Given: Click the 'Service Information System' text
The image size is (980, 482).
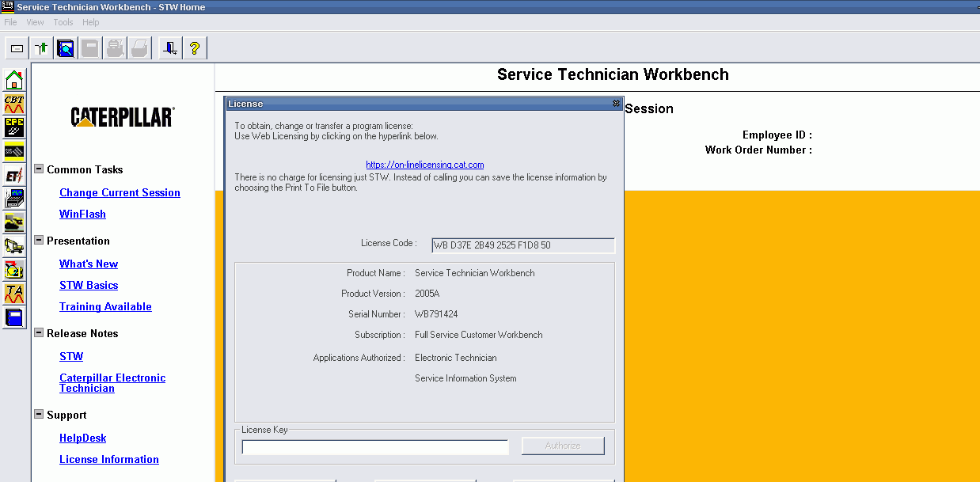Looking at the screenshot, I should coord(465,378).
